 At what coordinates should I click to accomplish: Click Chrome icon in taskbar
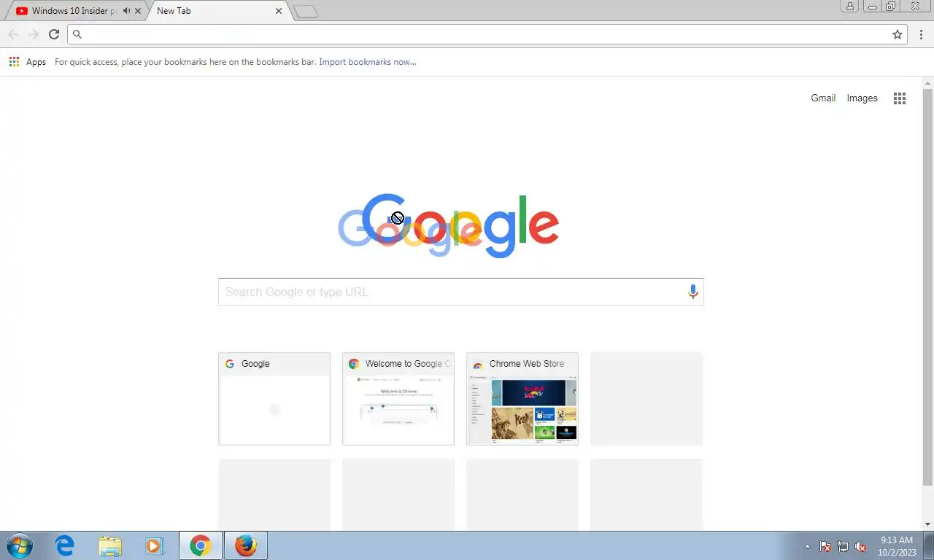[201, 545]
